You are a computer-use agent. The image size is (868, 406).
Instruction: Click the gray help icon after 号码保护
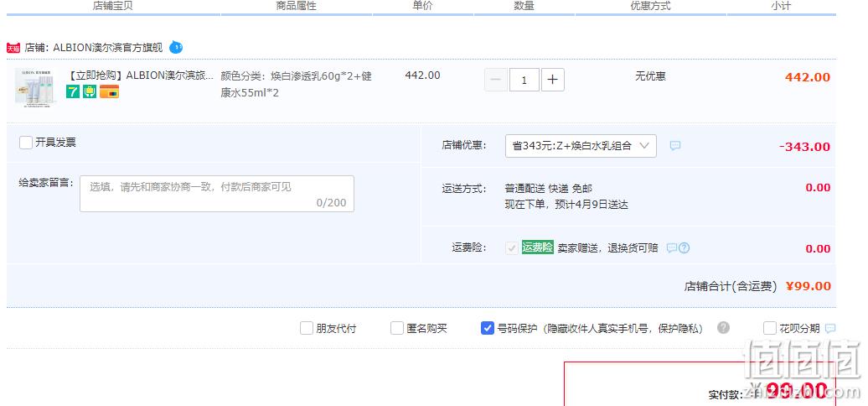[723, 327]
